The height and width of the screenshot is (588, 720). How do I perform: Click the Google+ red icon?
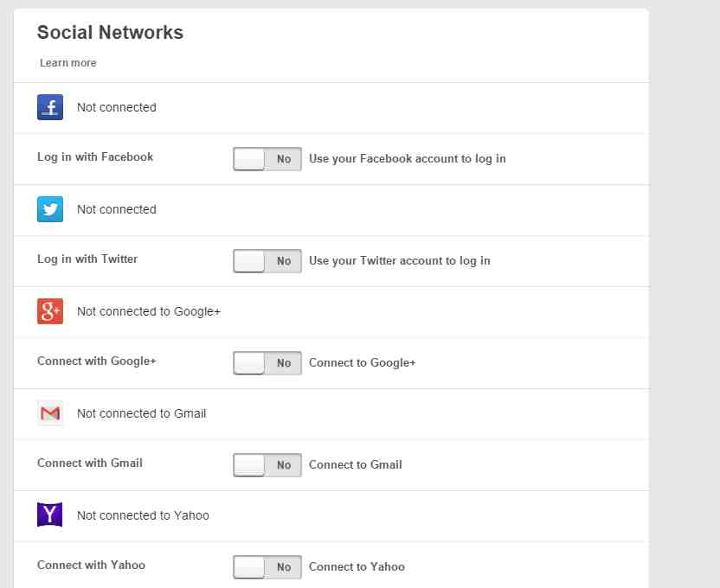point(50,311)
